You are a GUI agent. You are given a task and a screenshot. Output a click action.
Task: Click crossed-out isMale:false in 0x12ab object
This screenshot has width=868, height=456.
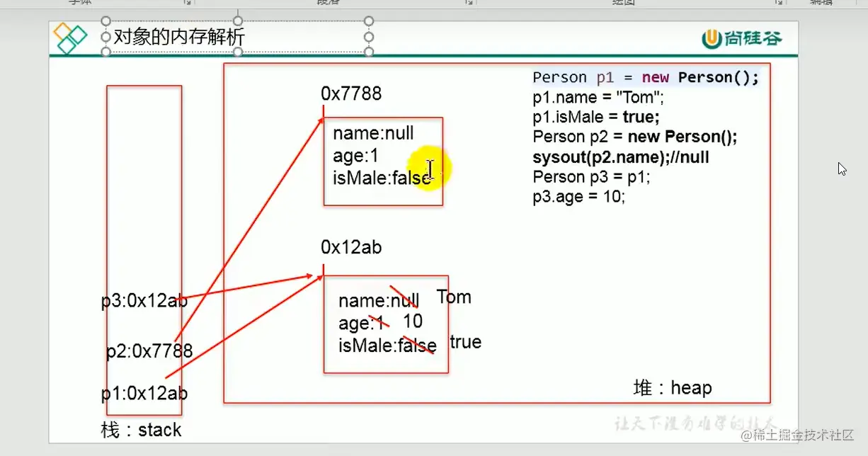tap(387, 346)
